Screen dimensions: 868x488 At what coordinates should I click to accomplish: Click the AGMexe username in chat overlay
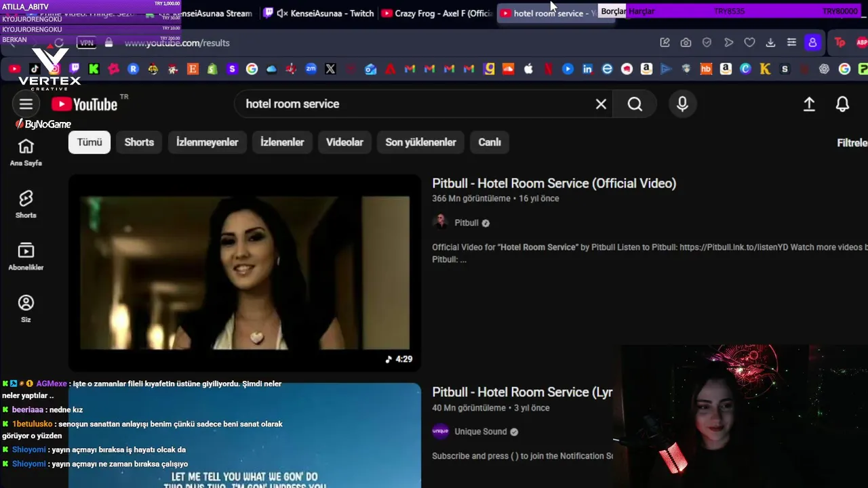coord(52,384)
